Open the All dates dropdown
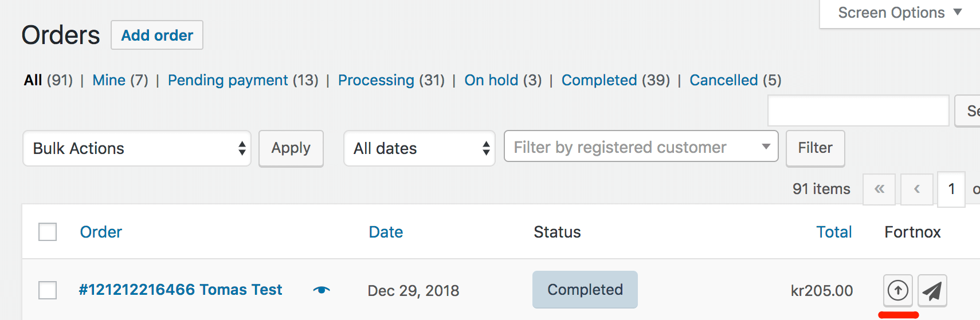Screen dimensions: 980x320 pyautogui.click(x=420, y=148)
